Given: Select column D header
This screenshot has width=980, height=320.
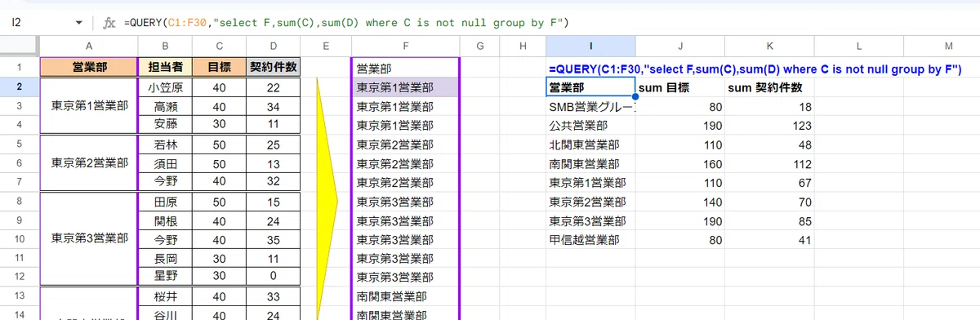Looking at the screenshot, I should (x=273, y=47).
